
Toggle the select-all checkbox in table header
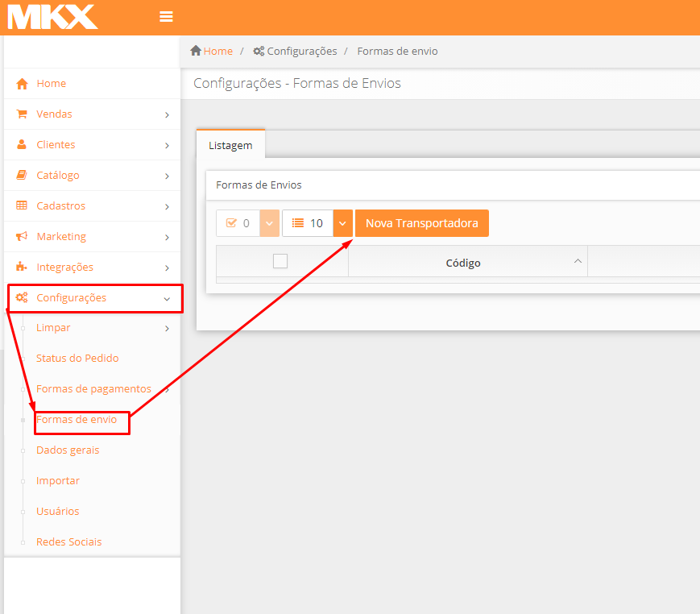[x=280, y=261]
